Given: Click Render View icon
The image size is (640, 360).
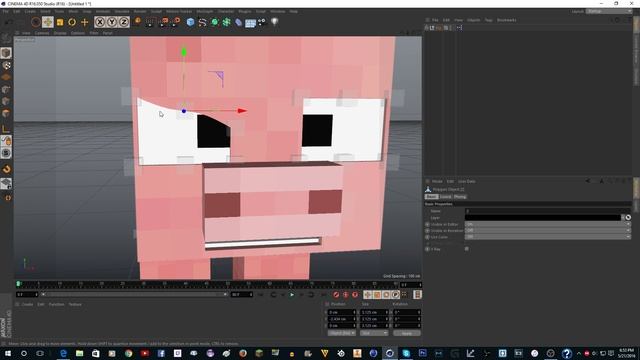Looking at the screenshot, I should [x=150, y=22].
